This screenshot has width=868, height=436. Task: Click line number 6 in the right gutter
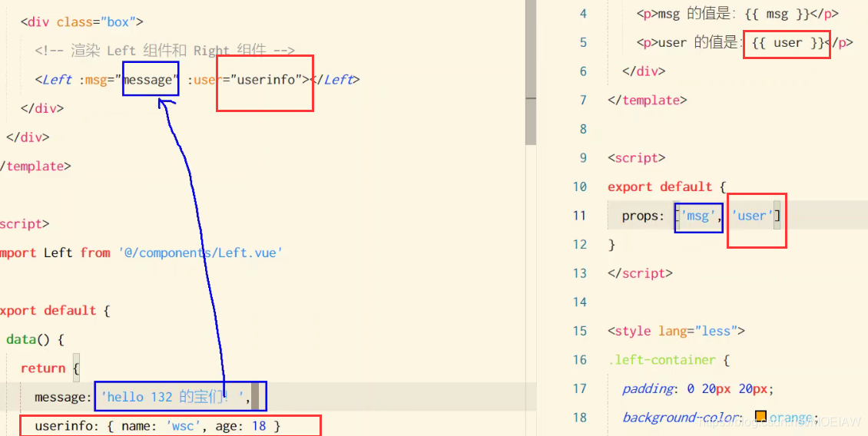[x=583, y=71]
